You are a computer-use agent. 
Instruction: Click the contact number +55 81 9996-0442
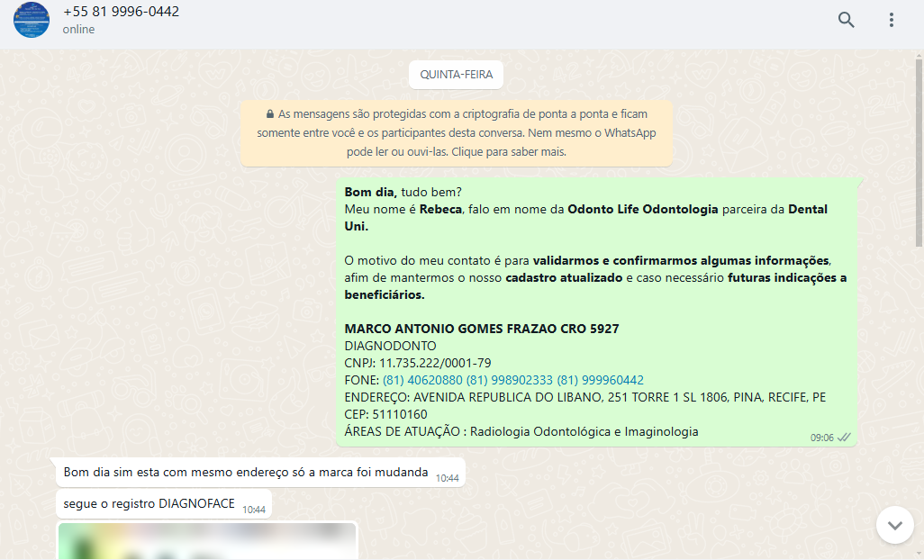coord(121,11)
